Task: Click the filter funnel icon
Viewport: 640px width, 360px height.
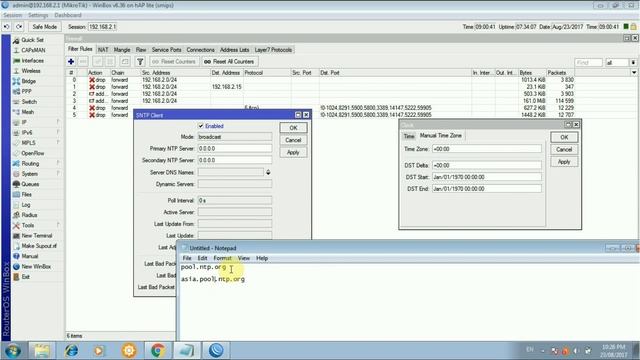Action: click(140, 62)
